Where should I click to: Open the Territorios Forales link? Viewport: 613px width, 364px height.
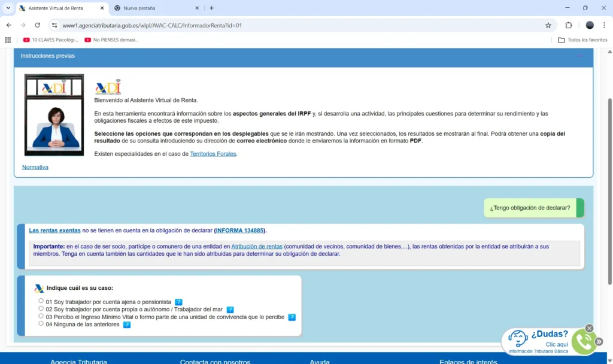click(213, 153)
